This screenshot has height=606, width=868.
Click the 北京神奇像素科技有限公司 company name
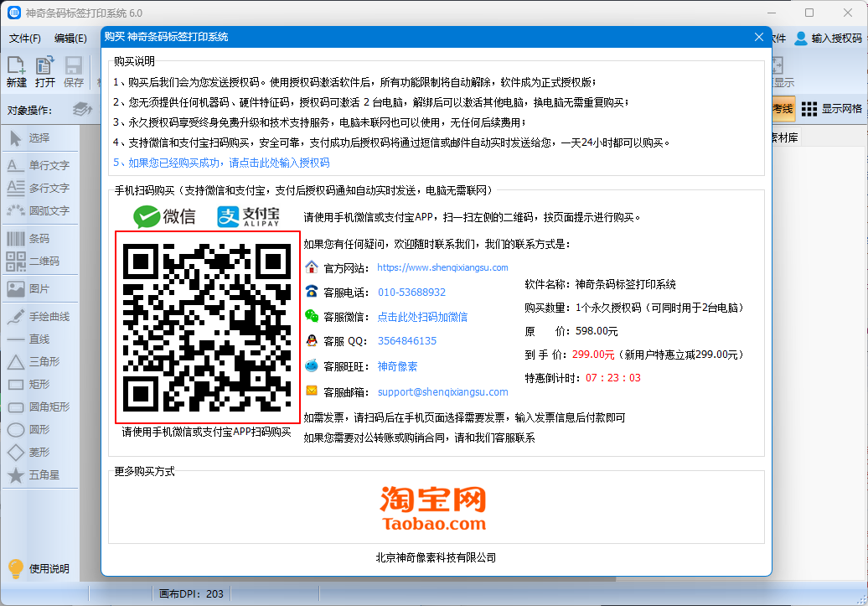436,557
